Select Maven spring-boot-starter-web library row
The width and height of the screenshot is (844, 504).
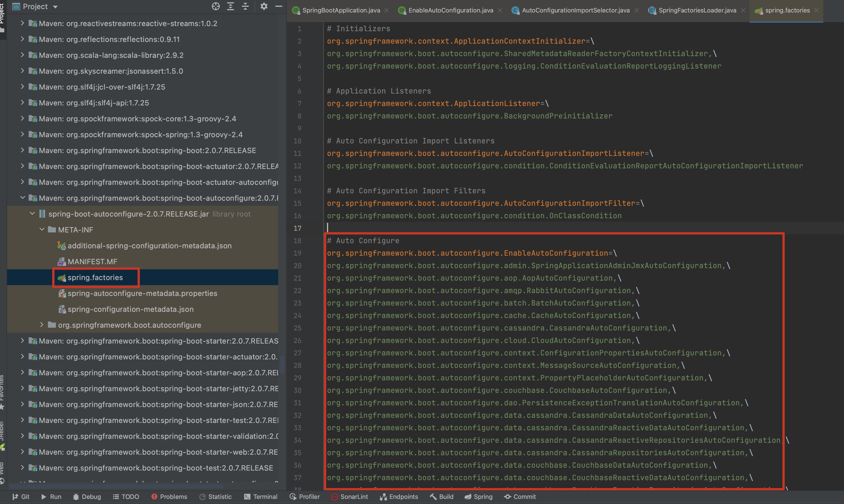pyautogui.click(x=143, y=452)
